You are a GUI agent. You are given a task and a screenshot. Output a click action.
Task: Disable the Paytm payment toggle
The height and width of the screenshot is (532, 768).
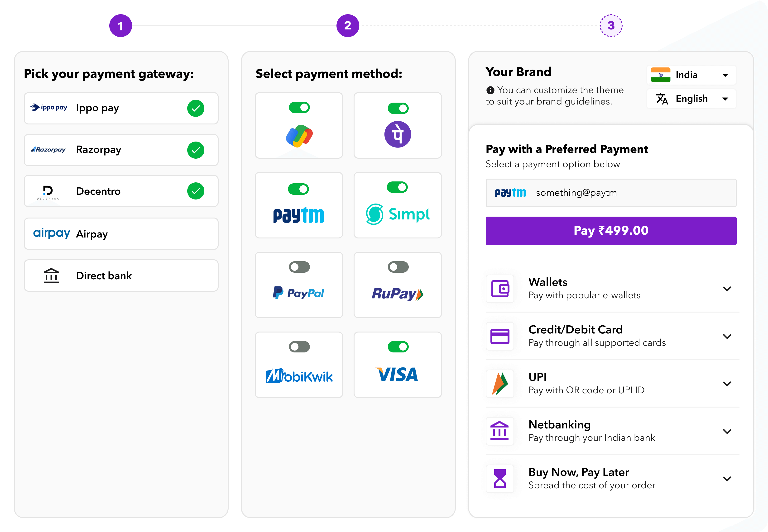[x=298, y=189]
